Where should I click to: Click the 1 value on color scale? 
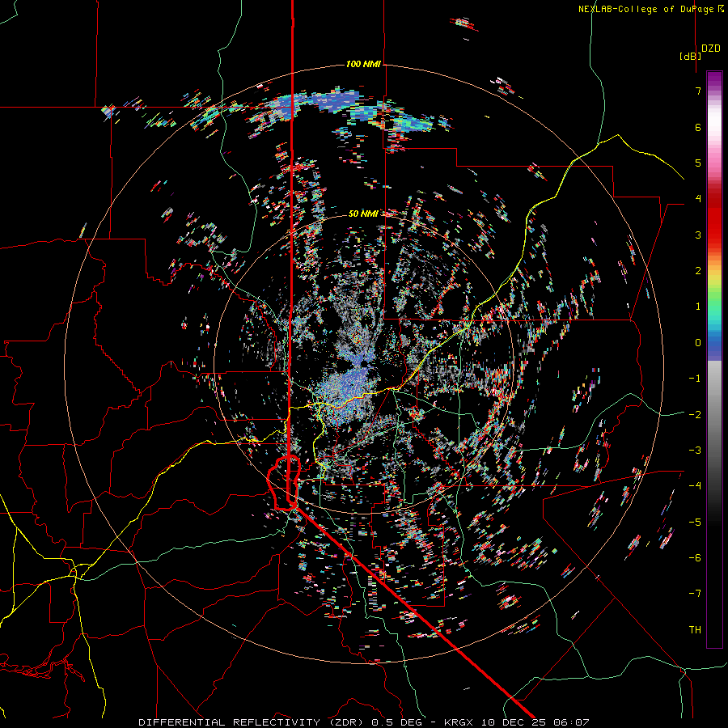pyautogui.click(x=698, y=307)
